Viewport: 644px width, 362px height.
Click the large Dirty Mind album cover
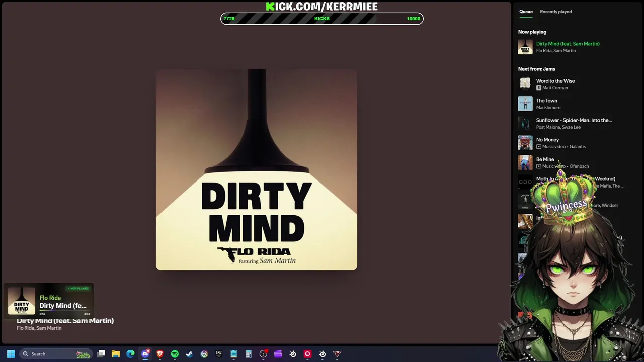click(257, 170)
